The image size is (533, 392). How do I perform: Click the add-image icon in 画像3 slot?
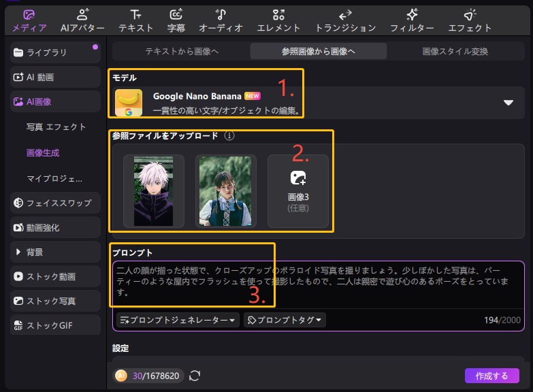[298, 178]
